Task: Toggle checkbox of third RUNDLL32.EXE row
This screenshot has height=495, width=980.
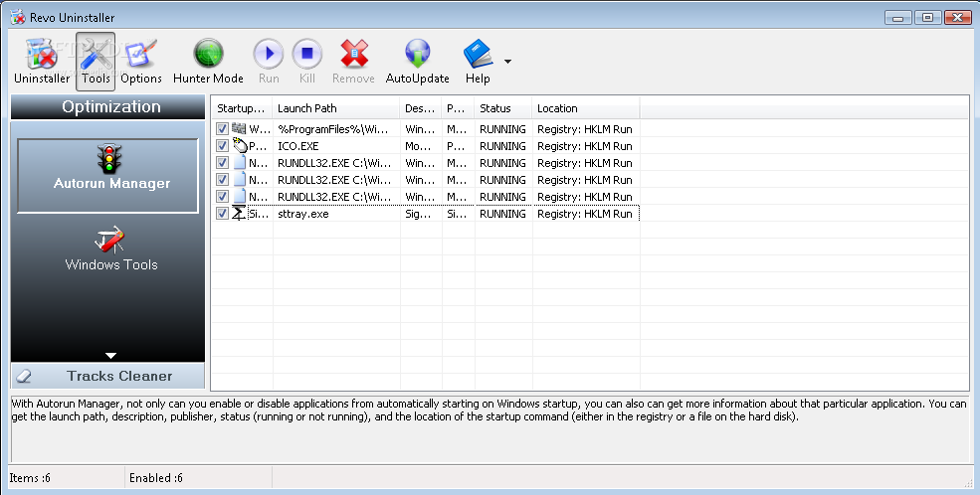Action: [x=222, y=196]
